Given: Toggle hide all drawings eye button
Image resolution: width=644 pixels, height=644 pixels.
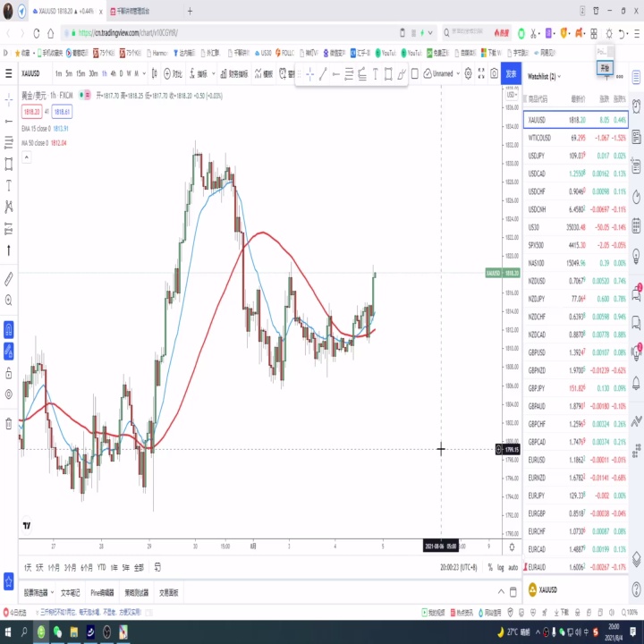Looking at the screenshot, I should 8,394.
